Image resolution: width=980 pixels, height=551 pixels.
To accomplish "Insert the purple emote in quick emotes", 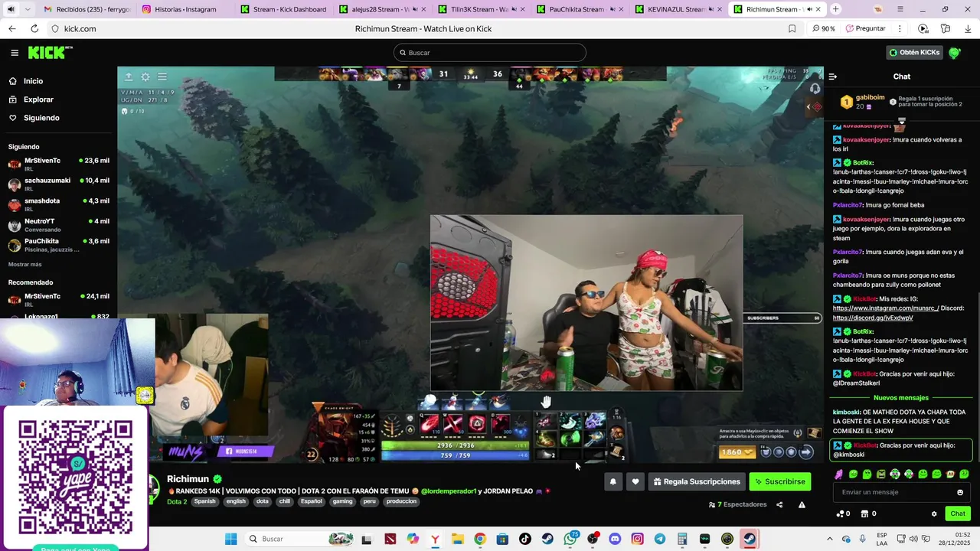I will click(839, 474).
